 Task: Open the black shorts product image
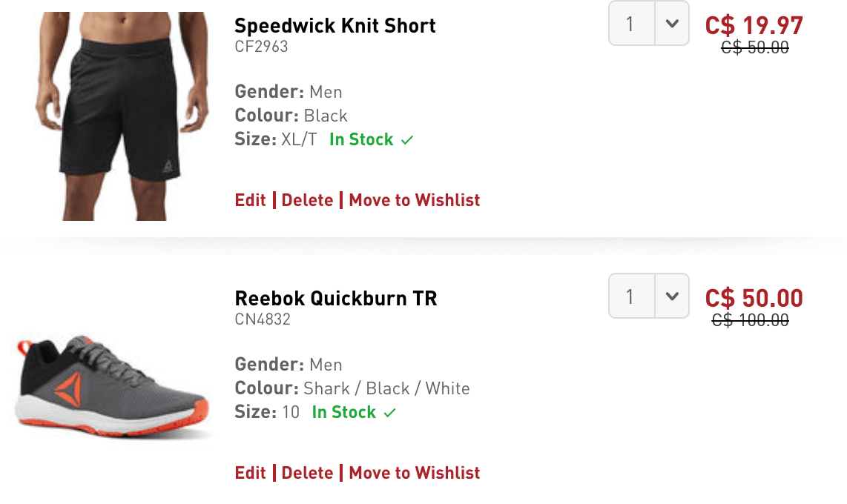pos(122,116)
